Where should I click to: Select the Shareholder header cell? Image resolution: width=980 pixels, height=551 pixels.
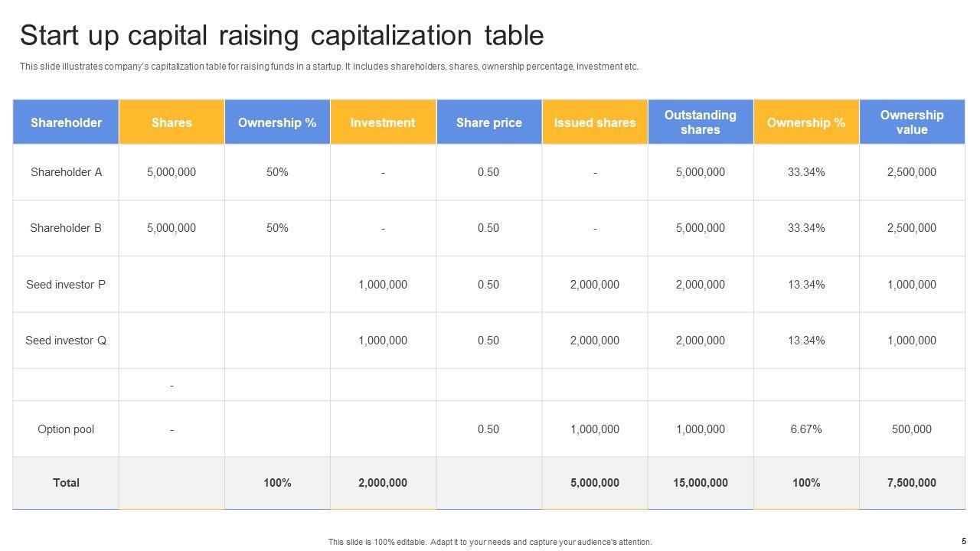[66, 122]
